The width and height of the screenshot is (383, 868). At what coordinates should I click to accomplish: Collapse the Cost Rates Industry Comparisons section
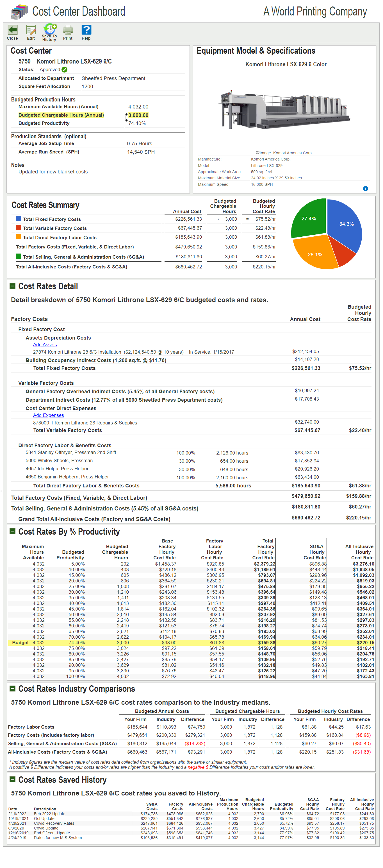12,688
